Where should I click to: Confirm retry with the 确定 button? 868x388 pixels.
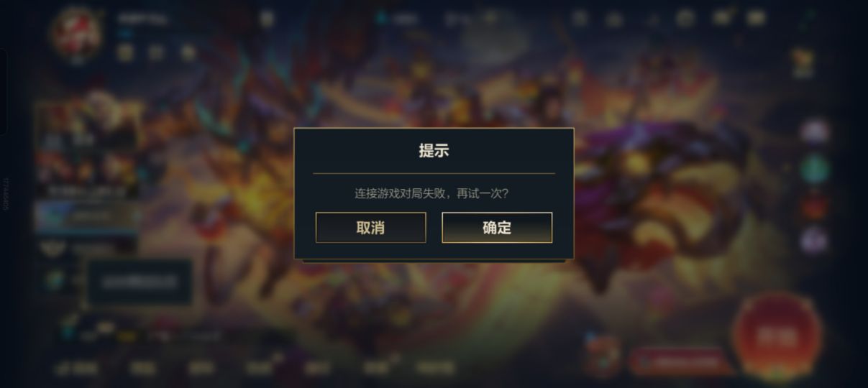(x=497, y=228)
